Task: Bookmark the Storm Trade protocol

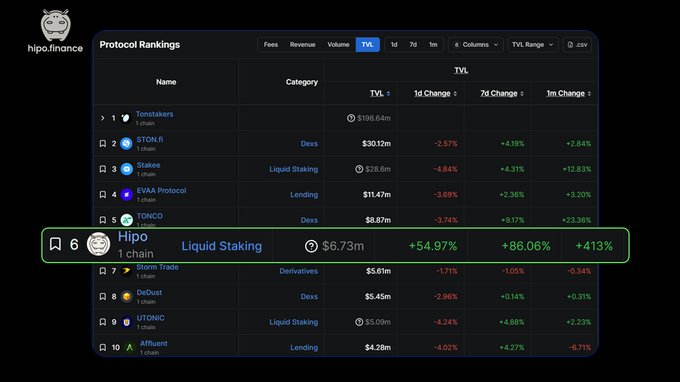Action: pyautogui.click(x=103, y=271)
